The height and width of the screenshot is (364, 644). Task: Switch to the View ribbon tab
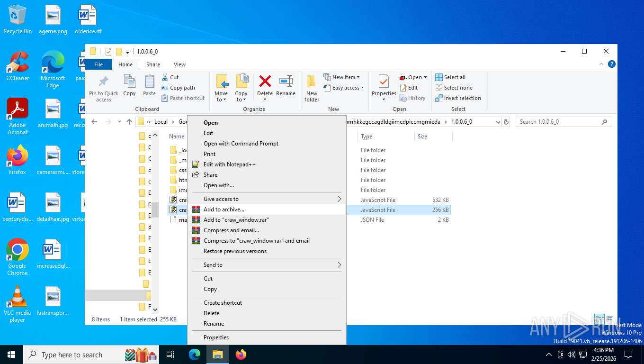pyautogui.click(x=179, y=64)
